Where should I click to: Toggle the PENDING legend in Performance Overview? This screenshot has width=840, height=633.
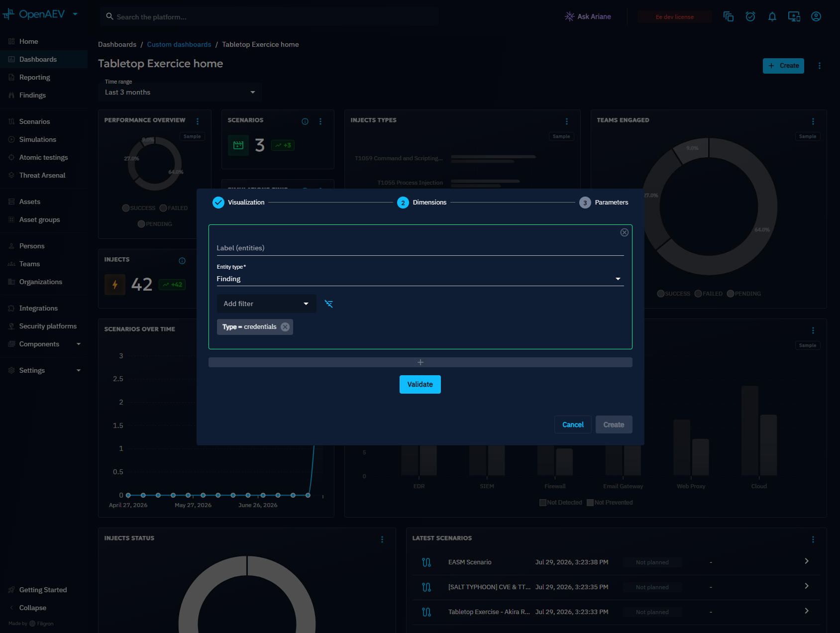coord(155,224)
